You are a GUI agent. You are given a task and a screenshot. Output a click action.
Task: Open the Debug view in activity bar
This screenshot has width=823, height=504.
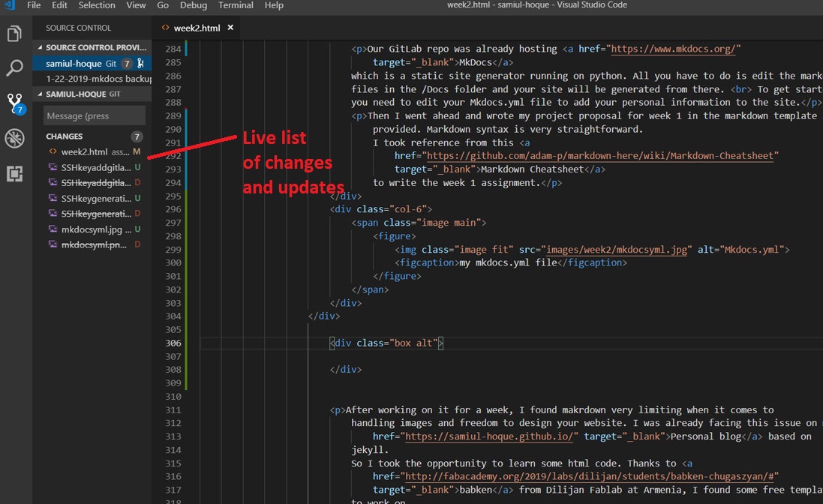click(15, 139)
